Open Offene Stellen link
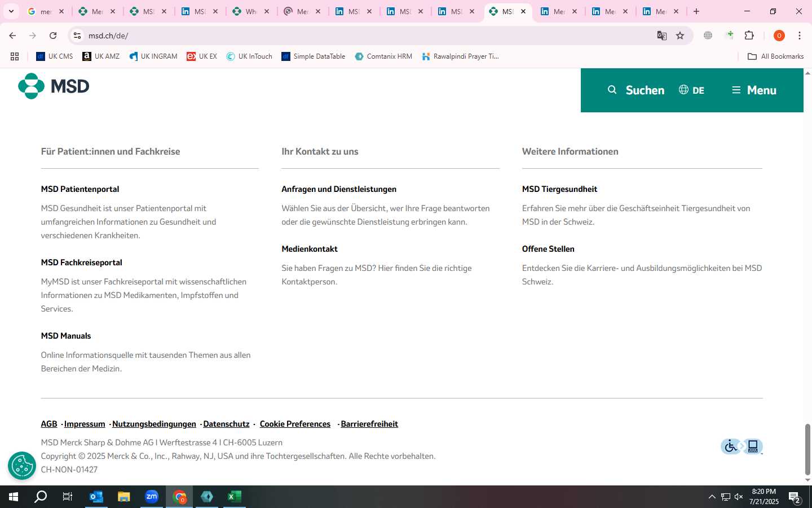 click(x=548, y=249)
